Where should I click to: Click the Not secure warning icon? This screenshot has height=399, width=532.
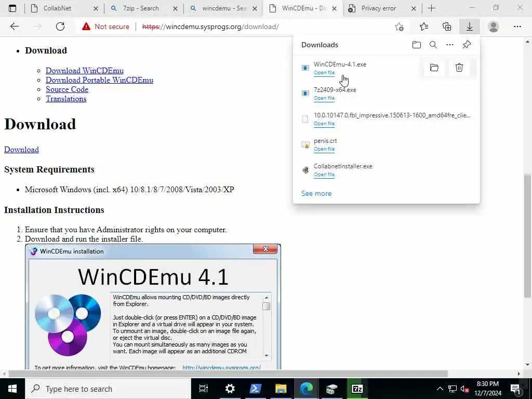pyautogui.click(x=86, y=26)
